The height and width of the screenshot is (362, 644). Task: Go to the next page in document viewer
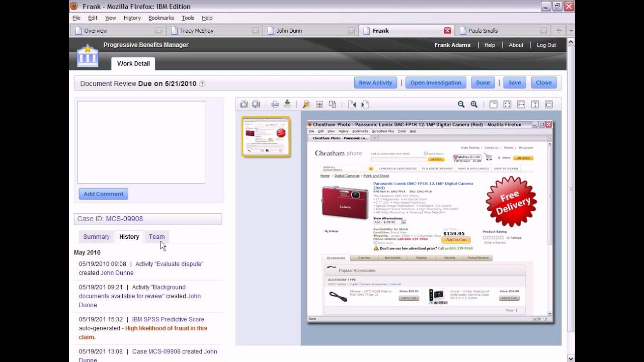[x=365, y=104]
